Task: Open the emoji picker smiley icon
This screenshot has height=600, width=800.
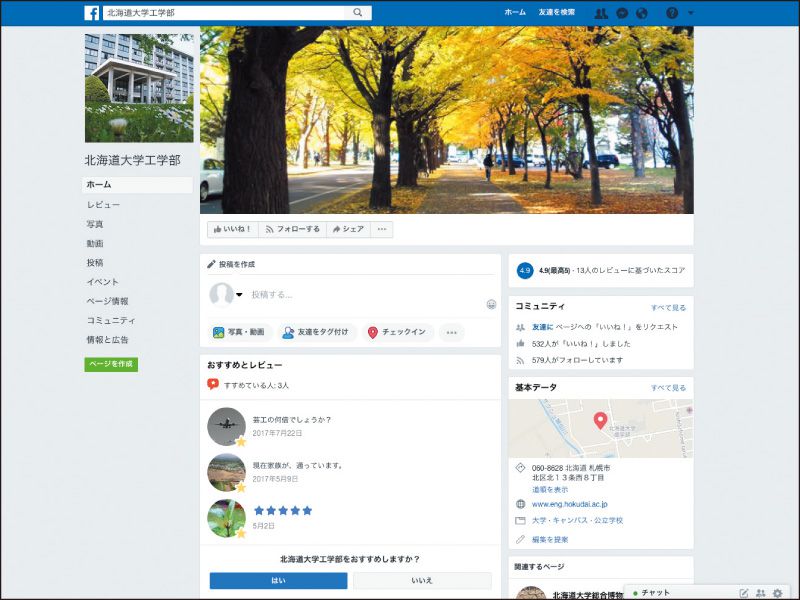Action: tap(491, 304)
